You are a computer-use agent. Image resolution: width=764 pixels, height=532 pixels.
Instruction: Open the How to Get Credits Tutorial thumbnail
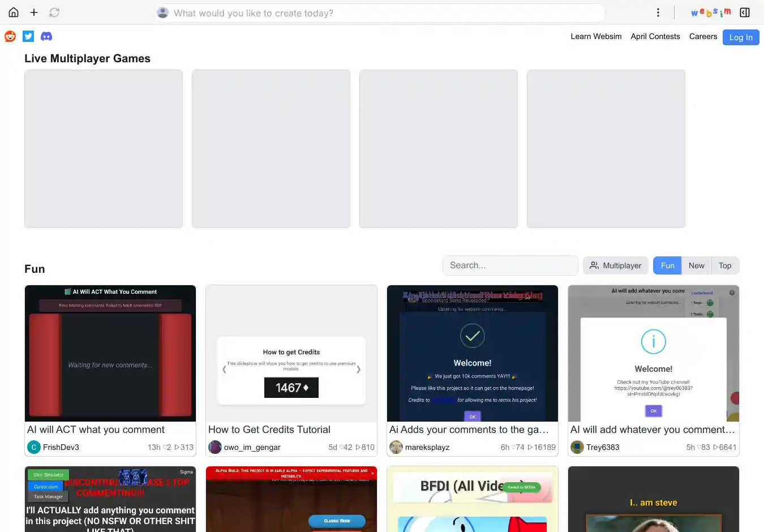291,354
